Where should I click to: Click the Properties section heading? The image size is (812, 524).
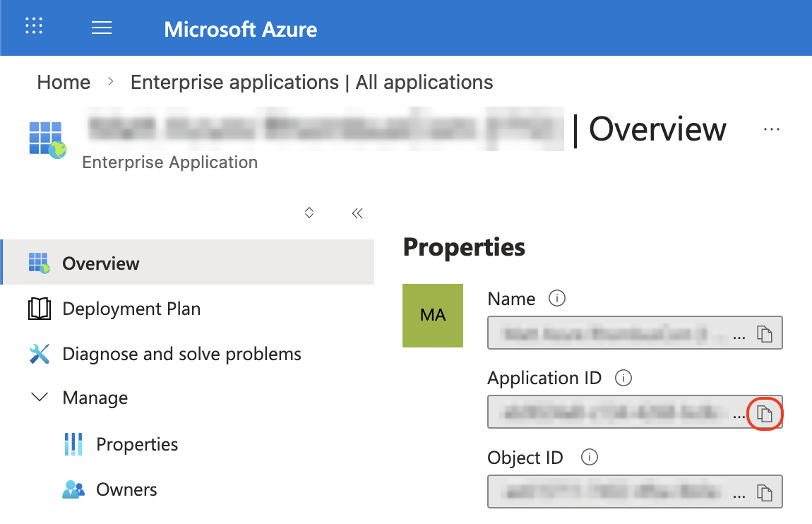point(464,247)
